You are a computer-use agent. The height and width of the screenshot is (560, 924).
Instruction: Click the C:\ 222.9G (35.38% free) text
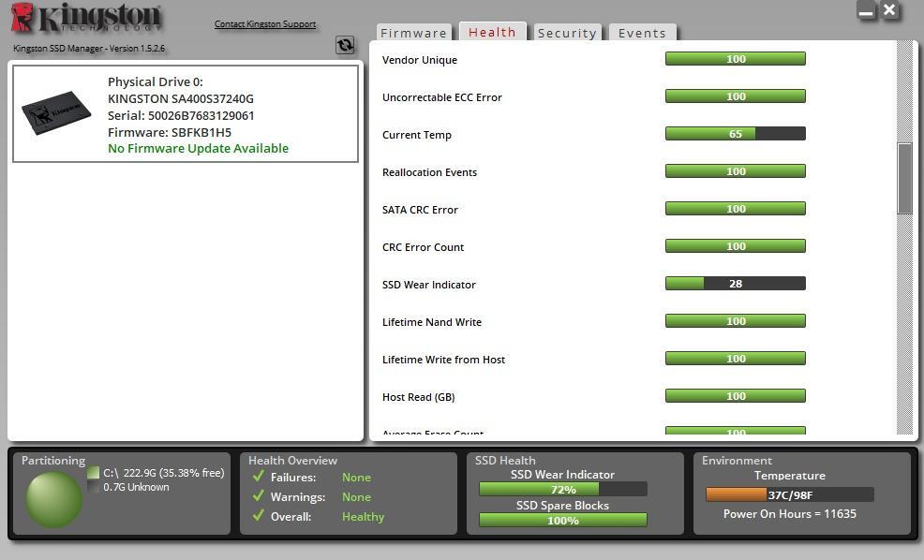point(164,473)
